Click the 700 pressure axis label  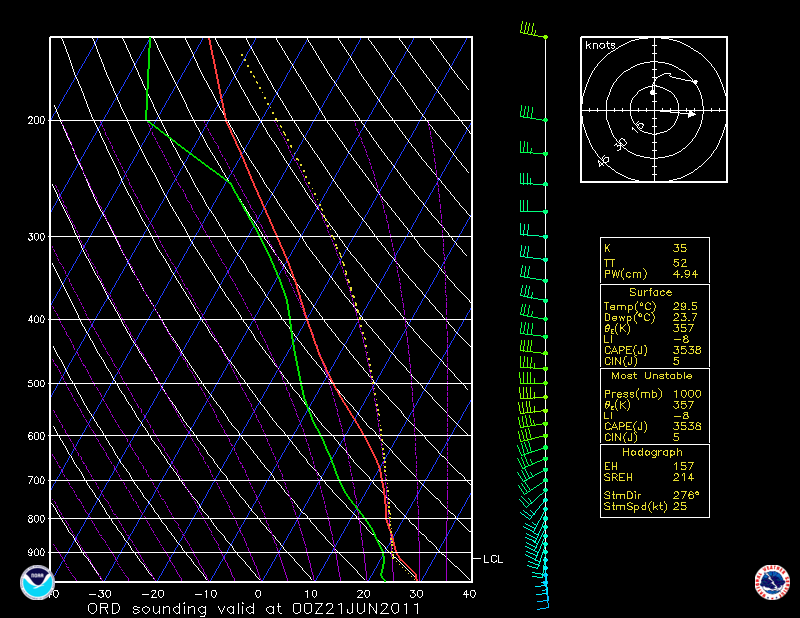point(36,481)
